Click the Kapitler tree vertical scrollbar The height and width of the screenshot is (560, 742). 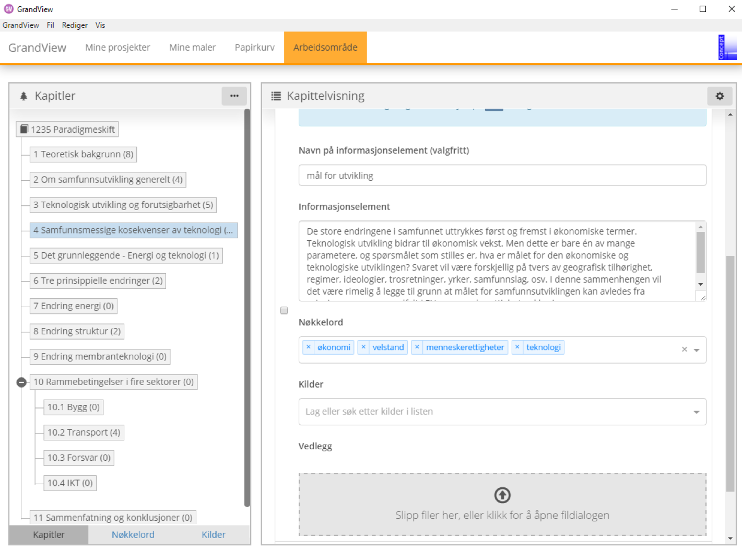247,308
